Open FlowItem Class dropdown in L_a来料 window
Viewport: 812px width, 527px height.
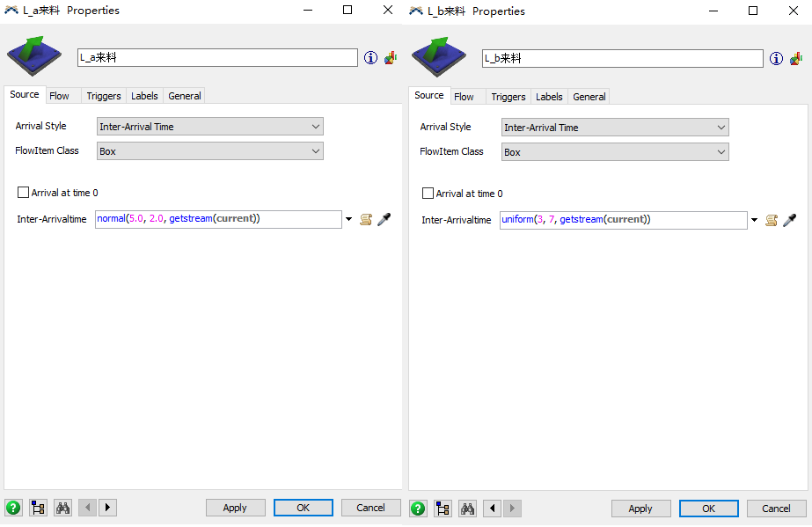click(210, 151)
